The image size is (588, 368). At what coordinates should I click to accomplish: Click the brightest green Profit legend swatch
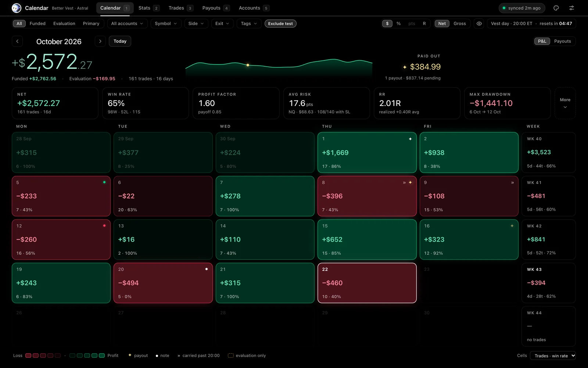coord(102,355)
